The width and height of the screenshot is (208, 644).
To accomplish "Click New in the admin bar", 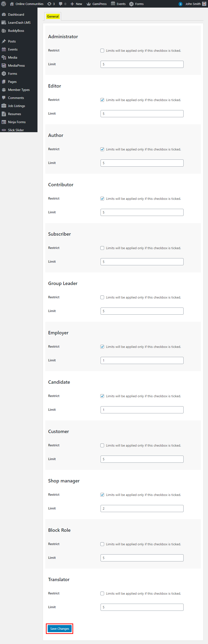I will (76, 4).
